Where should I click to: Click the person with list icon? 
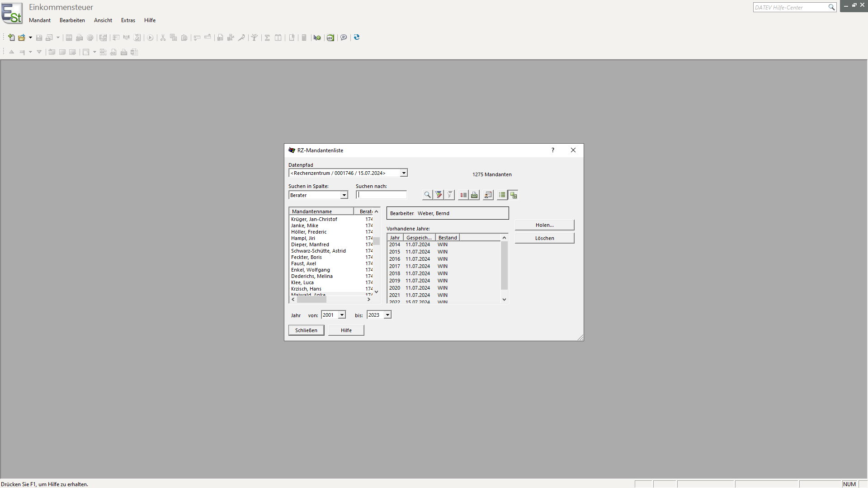click(x=488, y=195)
